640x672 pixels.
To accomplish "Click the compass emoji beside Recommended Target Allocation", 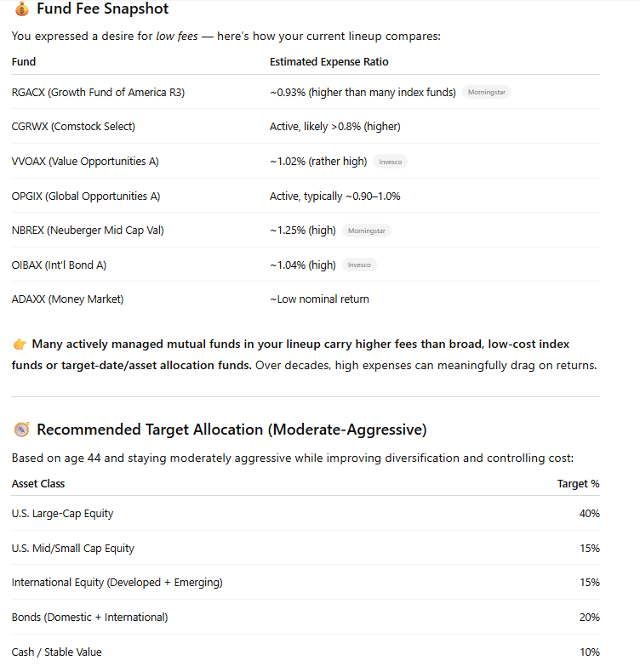I will click(x=21, y=430).
